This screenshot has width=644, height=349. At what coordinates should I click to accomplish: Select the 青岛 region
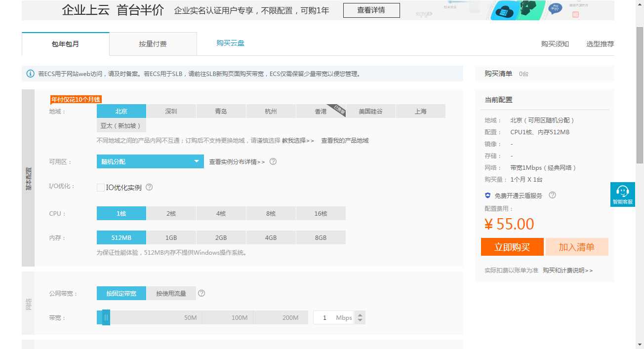click(221, 111)
